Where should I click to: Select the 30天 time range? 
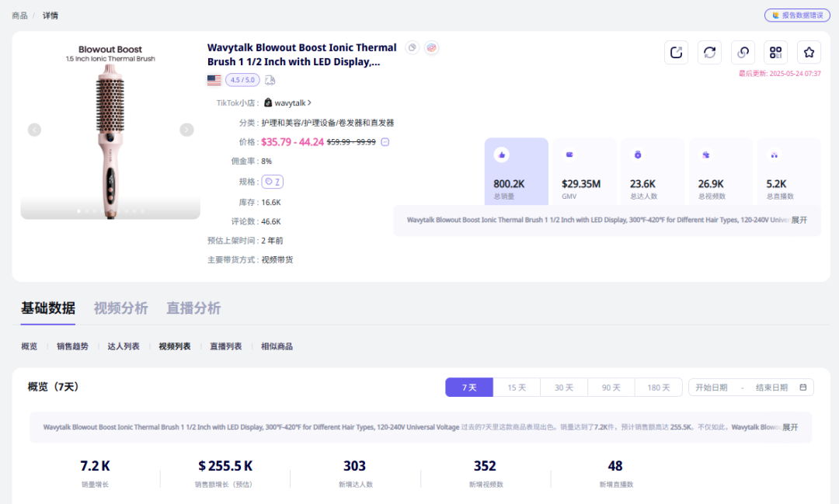point(563,388)
